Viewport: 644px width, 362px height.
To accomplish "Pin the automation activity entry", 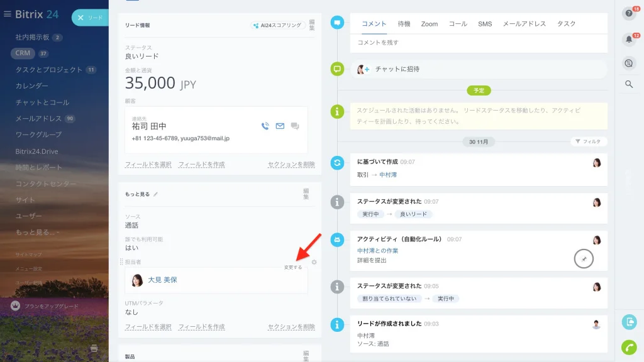I will pos(584,258).
